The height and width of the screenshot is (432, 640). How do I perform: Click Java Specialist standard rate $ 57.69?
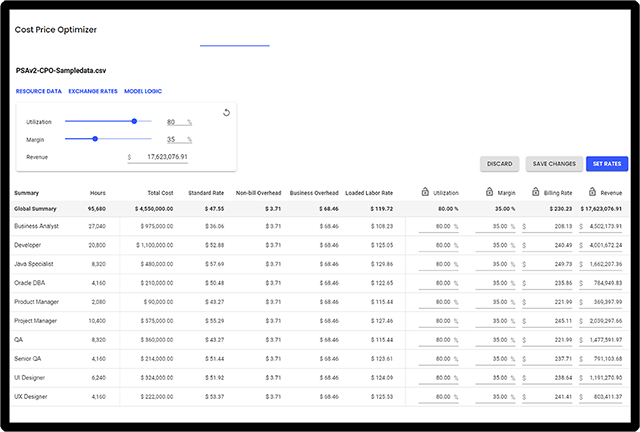(x=215, y=264)
